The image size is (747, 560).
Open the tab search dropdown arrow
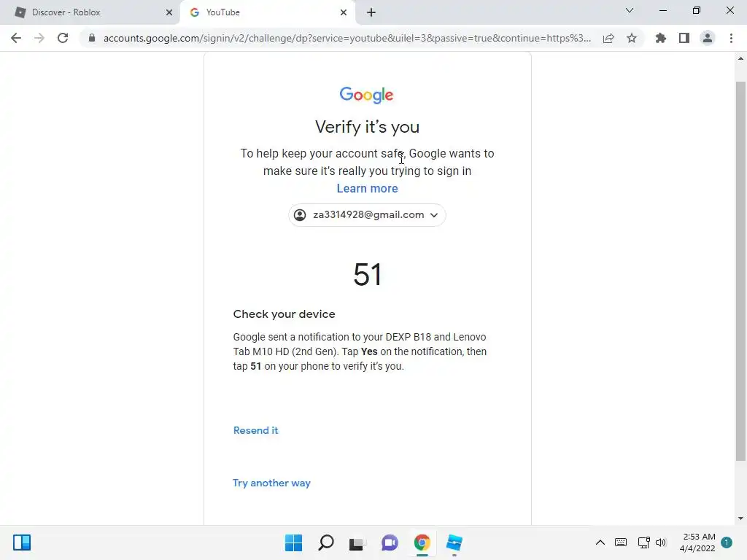coord(630,10)
